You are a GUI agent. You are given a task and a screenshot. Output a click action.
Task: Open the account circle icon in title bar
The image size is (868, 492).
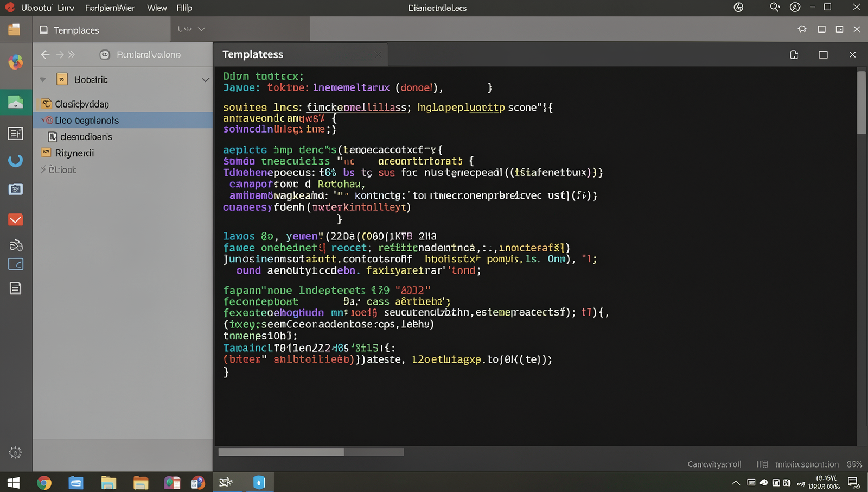pos(795,8)
